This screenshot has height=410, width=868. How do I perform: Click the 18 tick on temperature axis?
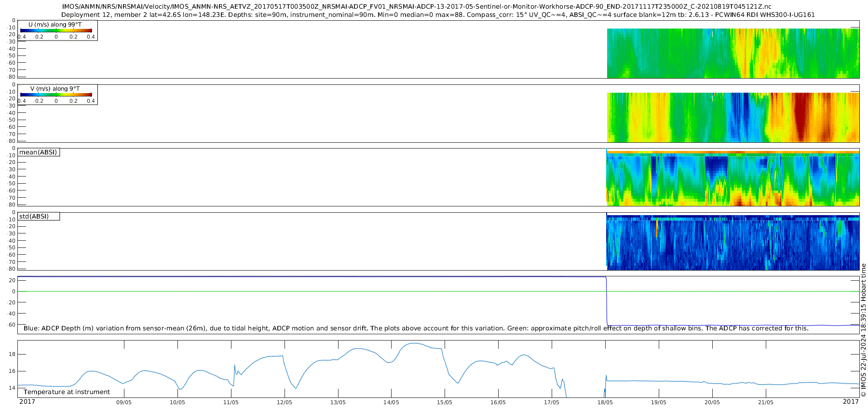12,355
